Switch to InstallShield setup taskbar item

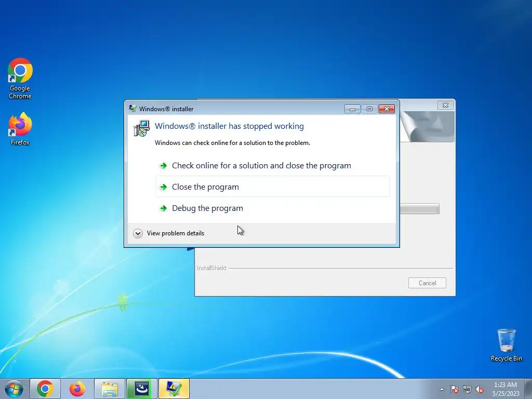141,389
